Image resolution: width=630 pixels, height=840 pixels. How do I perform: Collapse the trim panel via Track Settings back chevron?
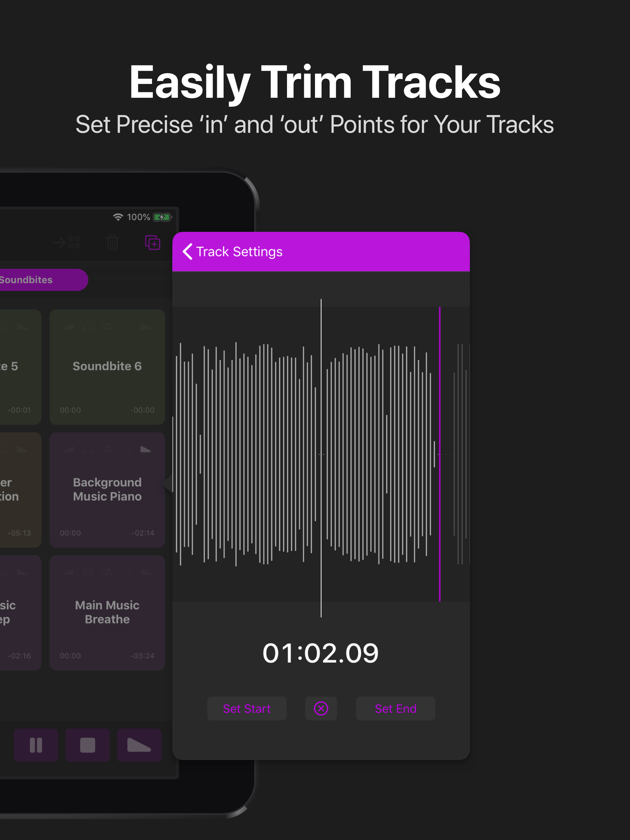click(187, 252)
